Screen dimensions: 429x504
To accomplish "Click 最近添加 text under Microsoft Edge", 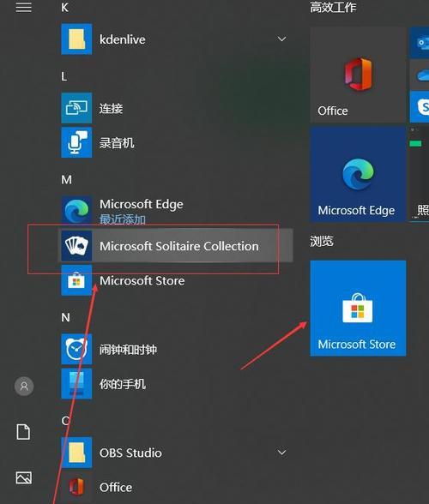I will click(x=123, y=219).
